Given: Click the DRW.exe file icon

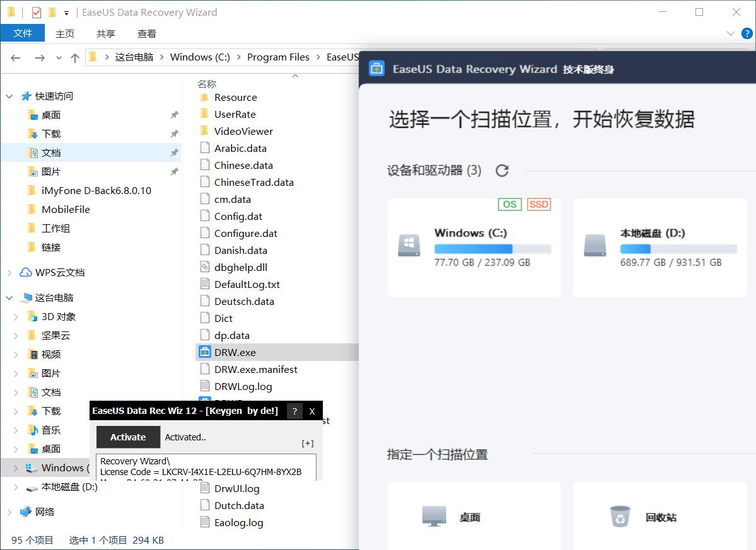Looking at the screenshot, I should pyautogui.click(x=205, y=352).
